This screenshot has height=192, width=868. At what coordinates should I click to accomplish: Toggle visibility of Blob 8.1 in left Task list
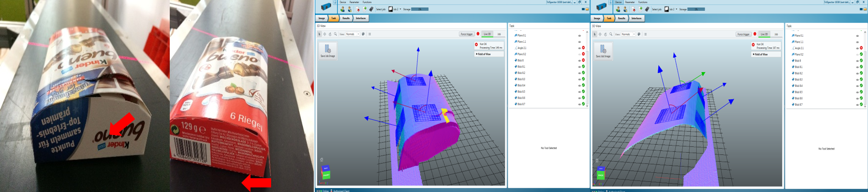579,67
